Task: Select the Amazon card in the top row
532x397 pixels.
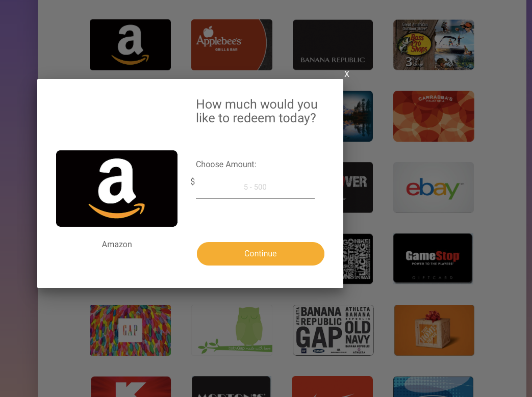Action: tap(130, 45)
